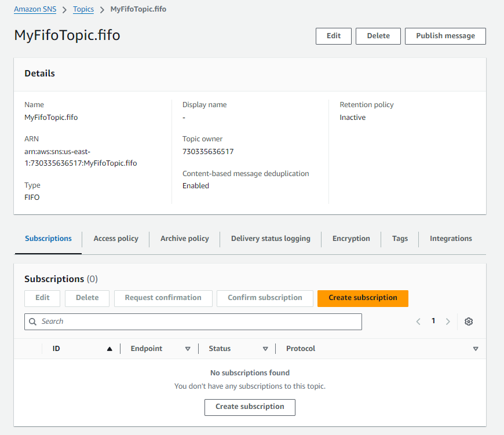
Task: Focus the subscriptions search field
Action: tap(197, 321)
